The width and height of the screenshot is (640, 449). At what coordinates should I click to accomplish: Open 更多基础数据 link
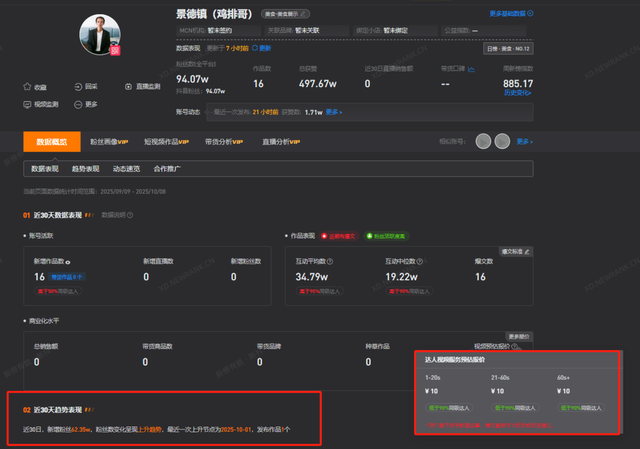click(x=511, y=13)
